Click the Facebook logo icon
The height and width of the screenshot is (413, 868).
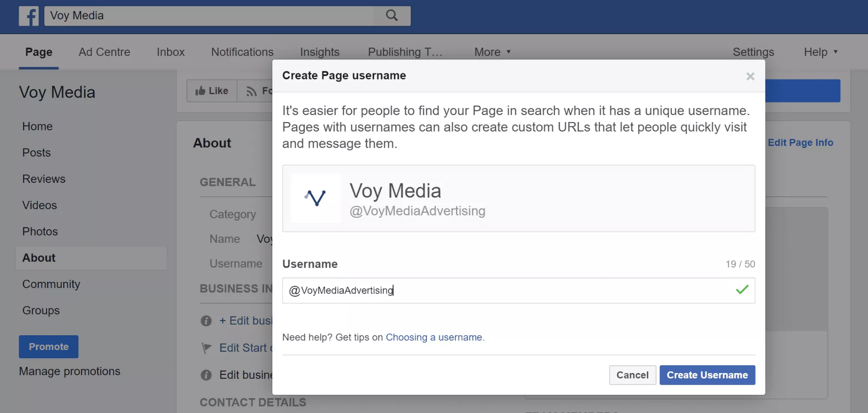pyautogui.click(x=29, y=16)
